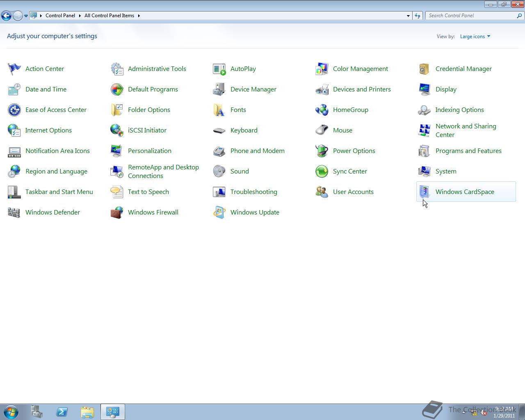
Task: Open Taskbar and Start Menu link
Action: pos(59,192)
